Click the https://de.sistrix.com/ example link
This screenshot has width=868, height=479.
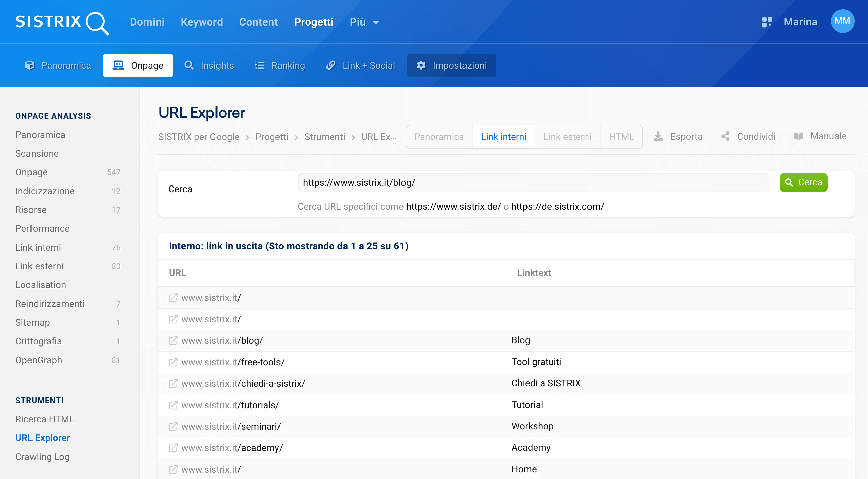[557, 206]
